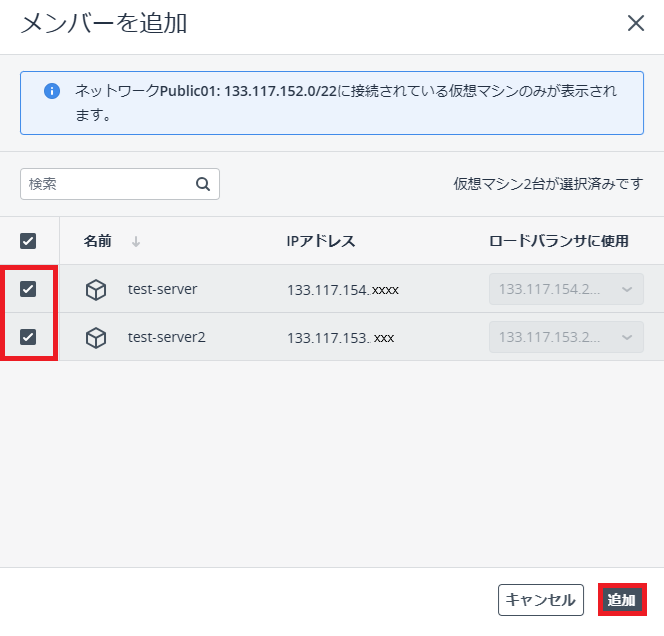Click the blue info icon in the network notice
Screen dimensions: 664x636
[x=52, y=91]
